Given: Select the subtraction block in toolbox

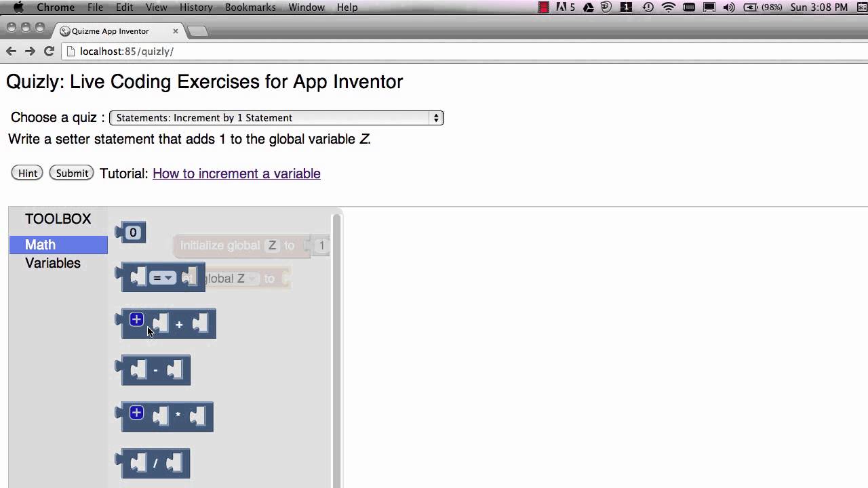Looking at the screenshot, I should point(153,370).
